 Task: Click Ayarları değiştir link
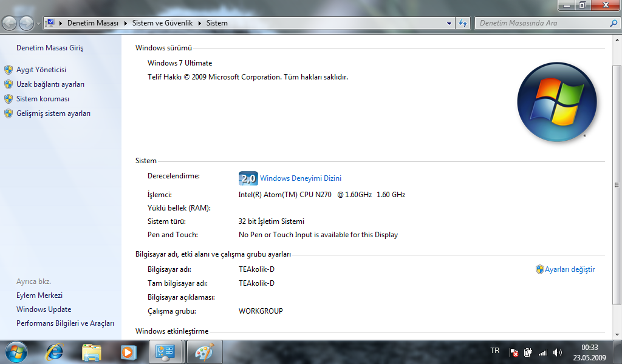[x=570, y=269]
